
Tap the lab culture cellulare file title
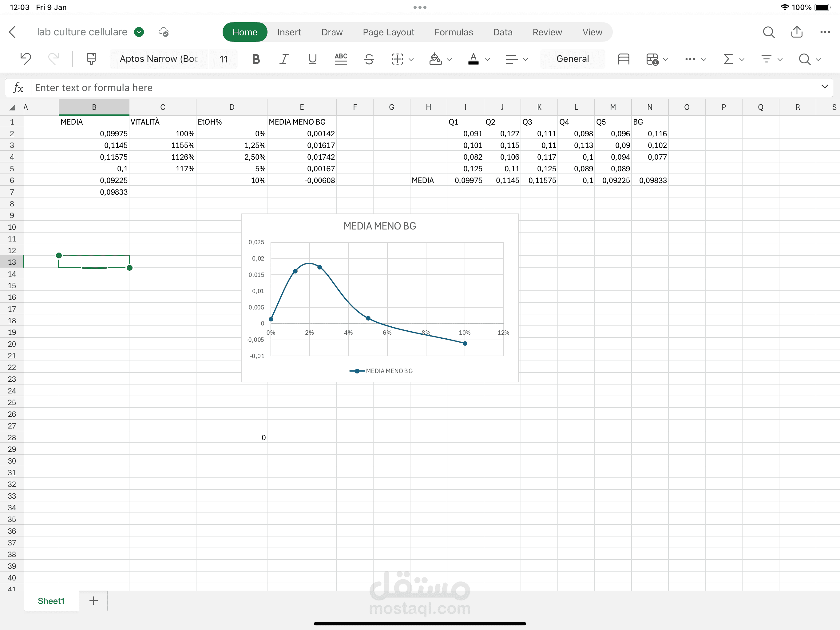point(82,32)
